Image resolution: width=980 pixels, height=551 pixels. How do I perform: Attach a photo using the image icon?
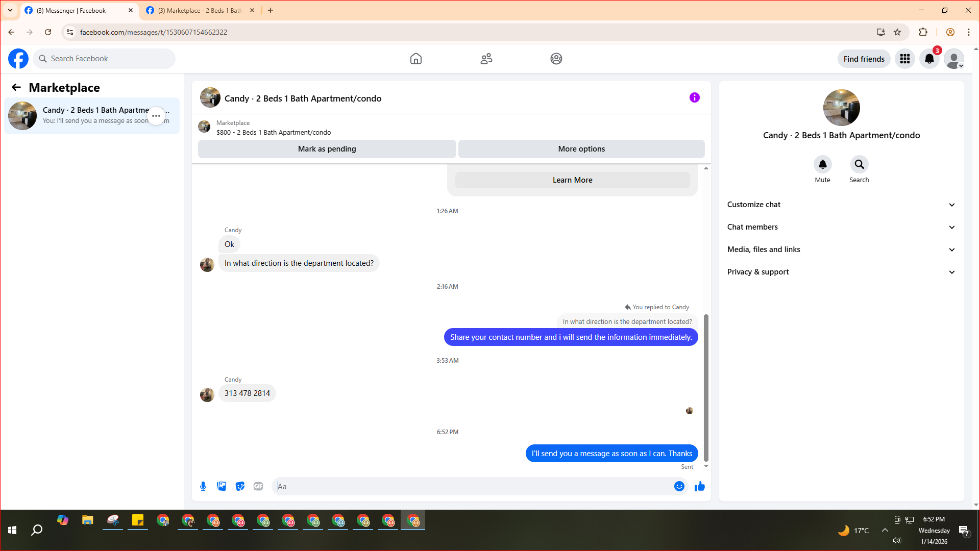(222, 486)
